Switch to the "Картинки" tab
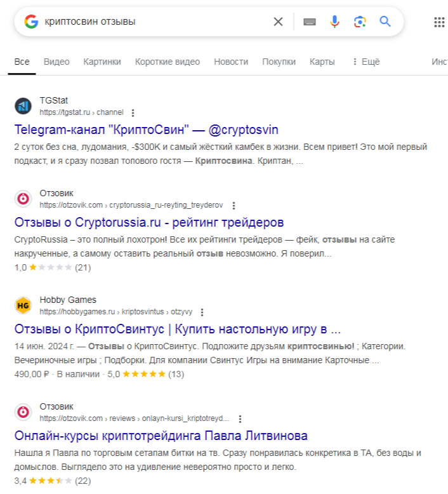448x494 pixels. click(102, 62)
